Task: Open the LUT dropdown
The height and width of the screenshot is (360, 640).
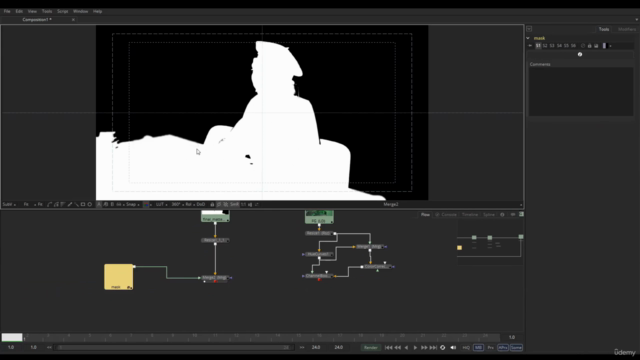Action: (x=161, y=204)
